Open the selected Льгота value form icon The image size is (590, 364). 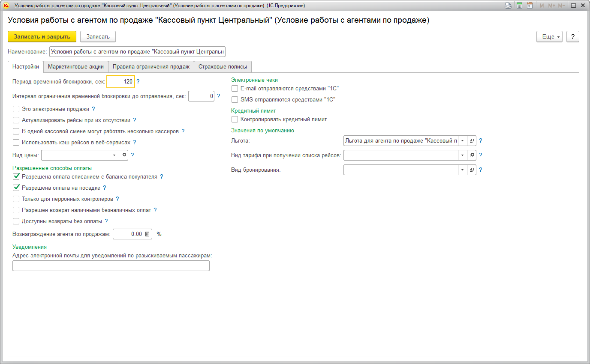click(x=472, y=140)
